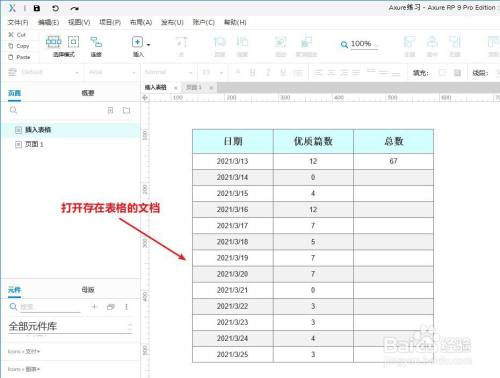This screenshot has height=378, width=500.
Task: Click the Axure X logo icon
Action: click(x=12, y=8)
